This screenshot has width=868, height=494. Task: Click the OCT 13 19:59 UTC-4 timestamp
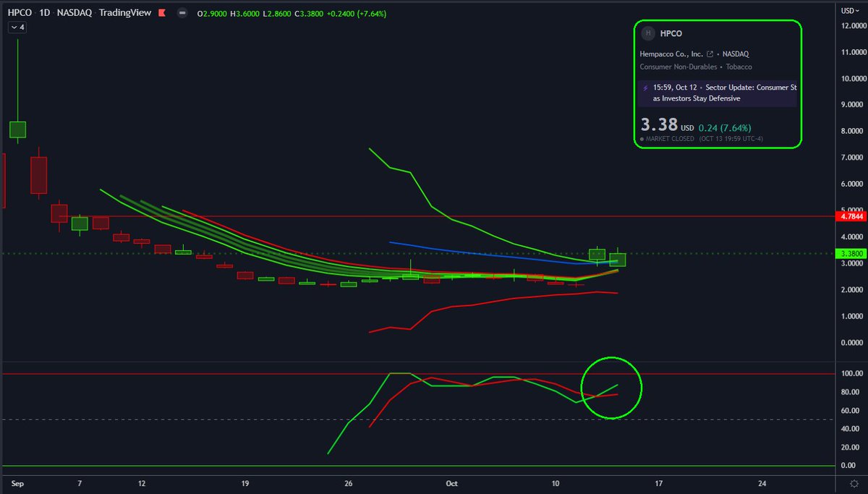coord(733,139)
